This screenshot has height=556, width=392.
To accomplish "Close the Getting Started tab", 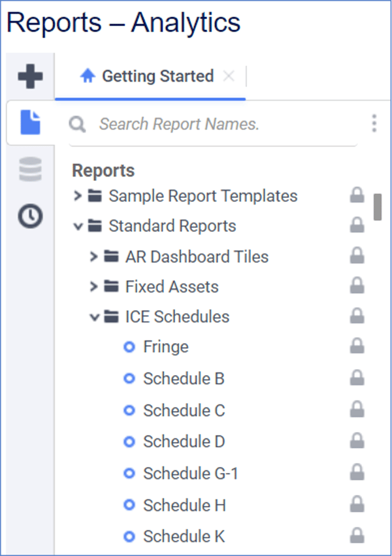I will pos(229,76).
